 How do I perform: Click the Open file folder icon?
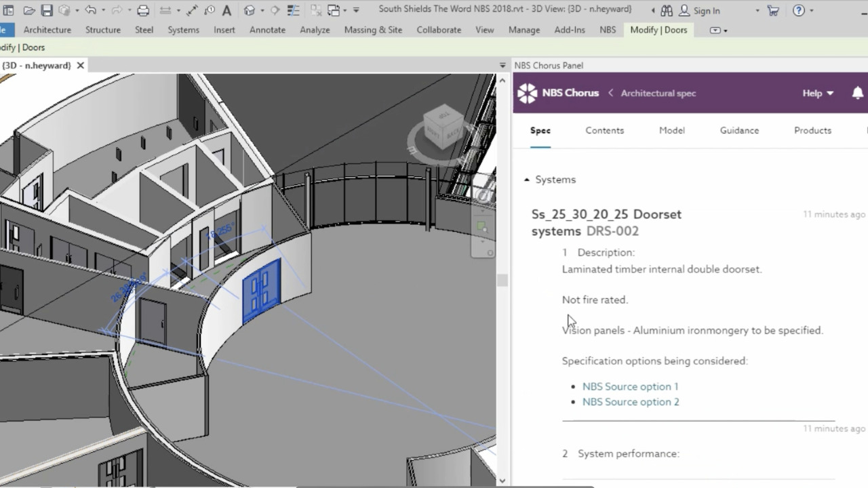click(x=29, y=10)
